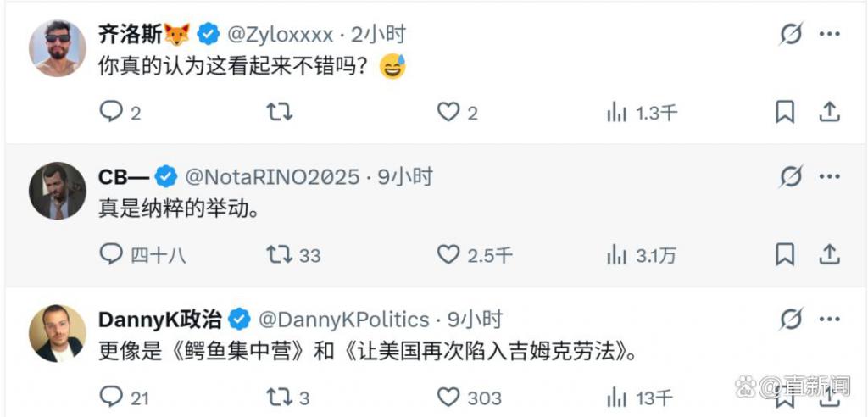Open more options on CB— tweet
868x417 pixels.
click(x=829, y=177)
